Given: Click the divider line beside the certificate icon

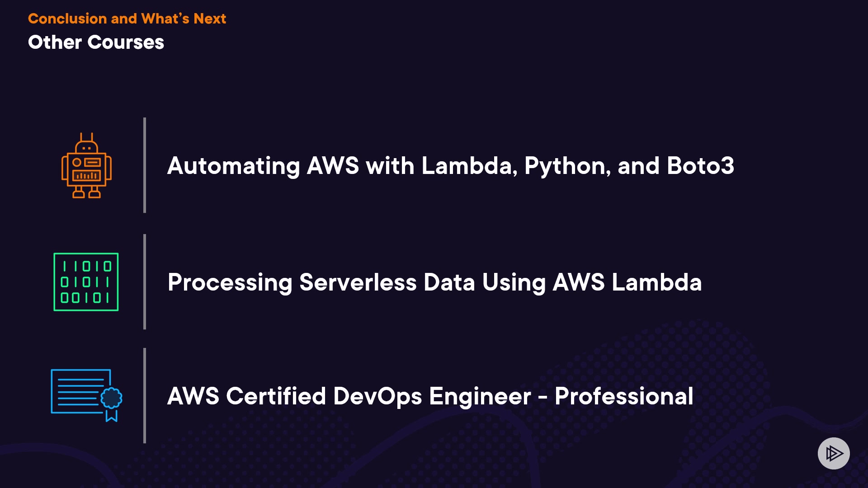Looking at the screenshot, I should (x=145, y=395).
